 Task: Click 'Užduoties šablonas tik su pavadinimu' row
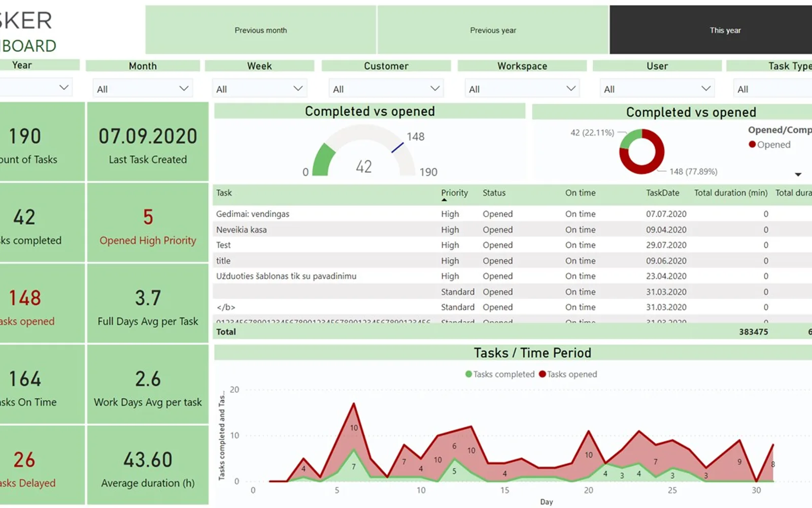coord(513,276)
